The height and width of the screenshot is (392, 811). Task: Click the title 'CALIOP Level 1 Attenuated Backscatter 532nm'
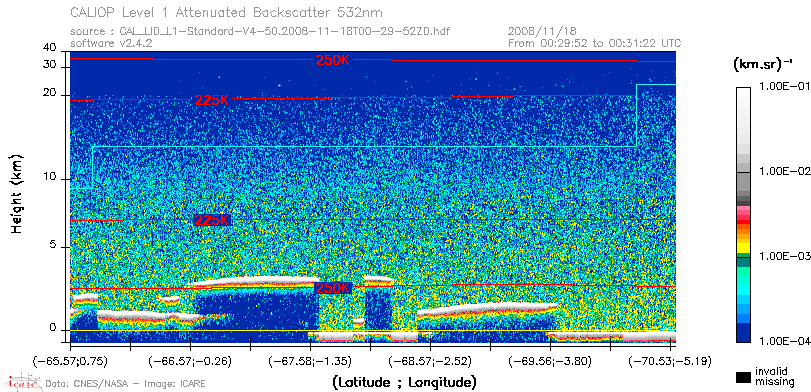coord(227,12)
